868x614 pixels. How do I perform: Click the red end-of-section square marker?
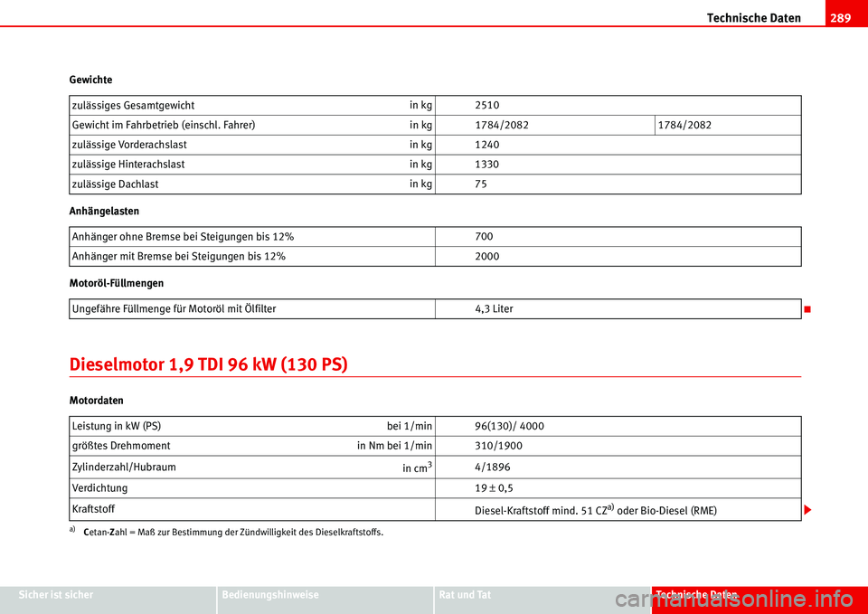coord(808,309)
